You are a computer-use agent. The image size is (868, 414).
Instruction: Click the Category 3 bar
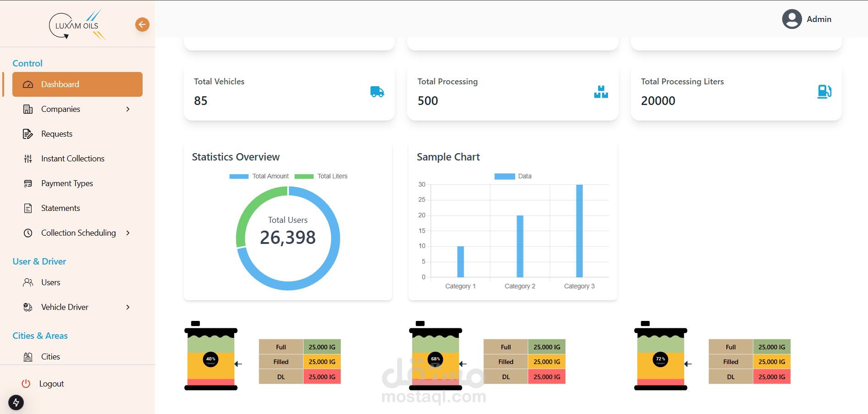point(580,231)
